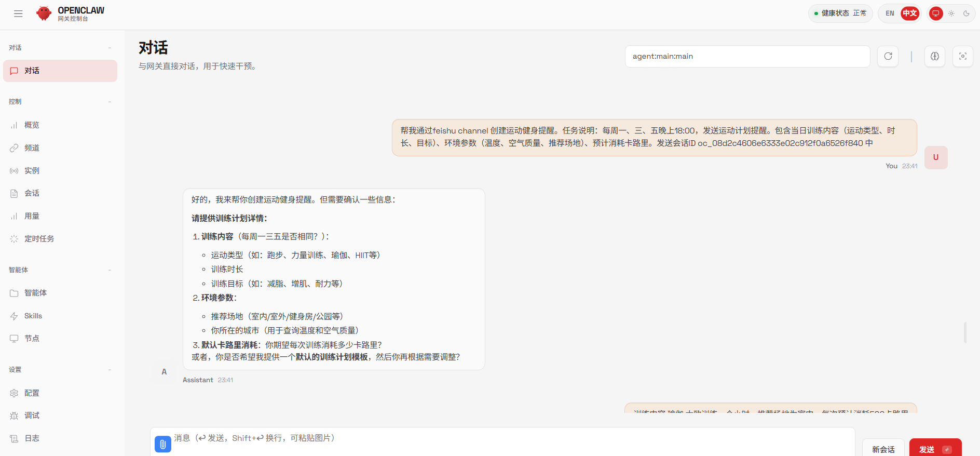The width and height of the screenshot is (980, 456).
Task: Collapse the 设置 sidebar section
Action: click(x=110, y=370)
